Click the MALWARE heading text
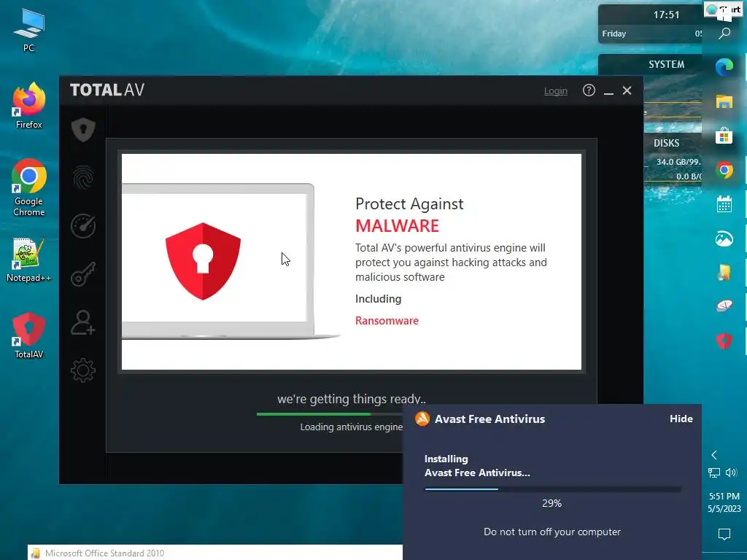The image size is (747, 560). 398,226
